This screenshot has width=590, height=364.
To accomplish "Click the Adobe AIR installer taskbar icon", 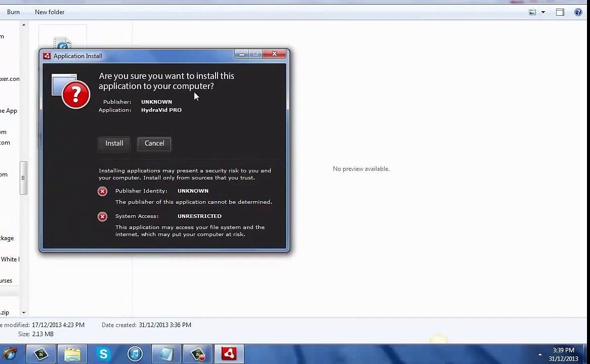I will [x=229, y=354].
